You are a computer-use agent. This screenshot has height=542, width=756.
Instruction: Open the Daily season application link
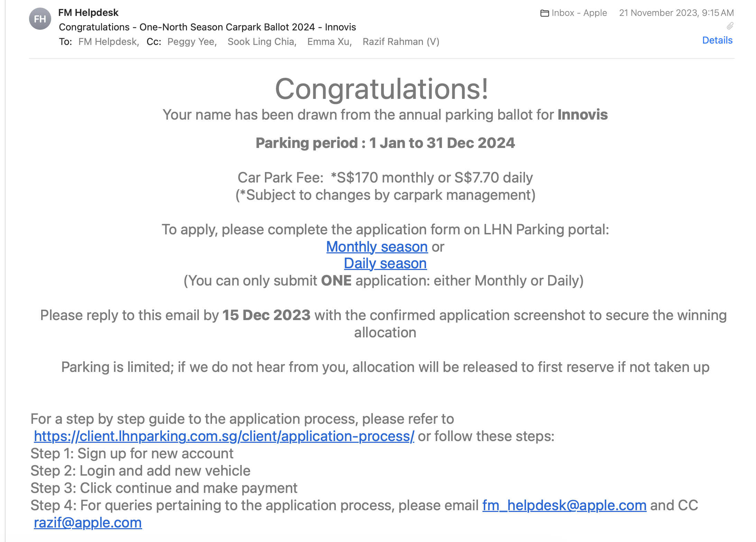385,263
